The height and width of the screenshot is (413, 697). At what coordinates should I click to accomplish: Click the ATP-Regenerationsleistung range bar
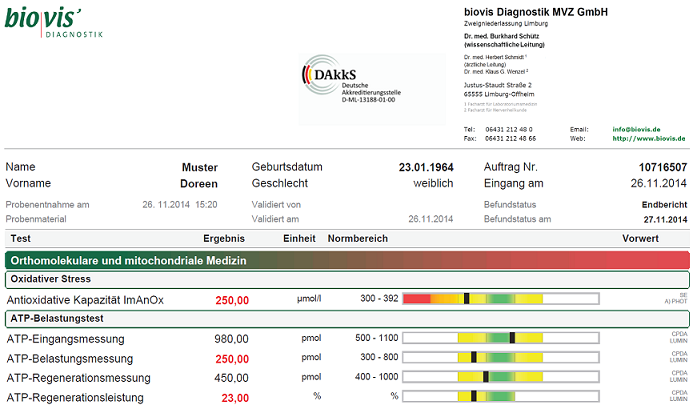pyautogui.click(x=501, y=396)
